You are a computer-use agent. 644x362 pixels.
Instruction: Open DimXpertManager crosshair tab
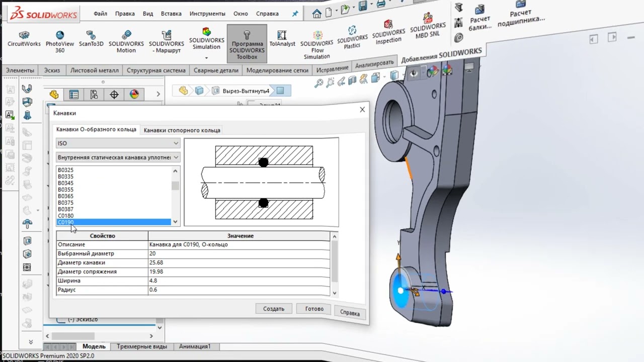point(114,94)
